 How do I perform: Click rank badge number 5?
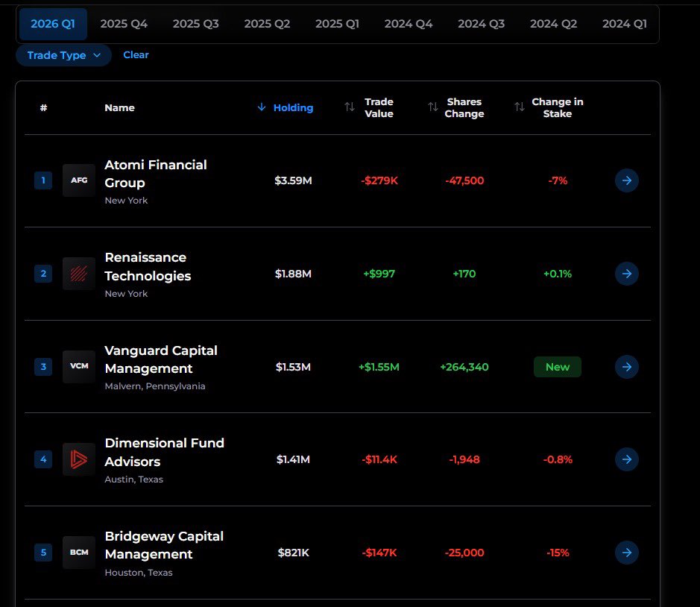(x=43, y=553)
